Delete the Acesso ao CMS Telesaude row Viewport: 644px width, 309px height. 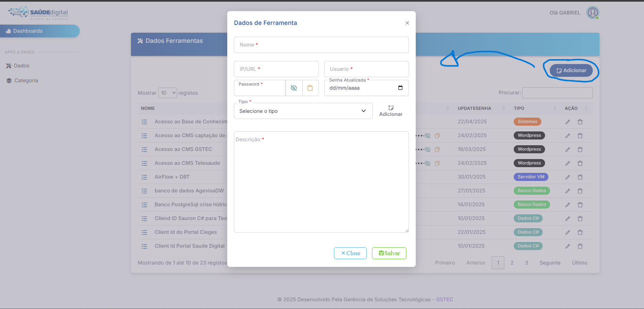click(x=580, y=163)
